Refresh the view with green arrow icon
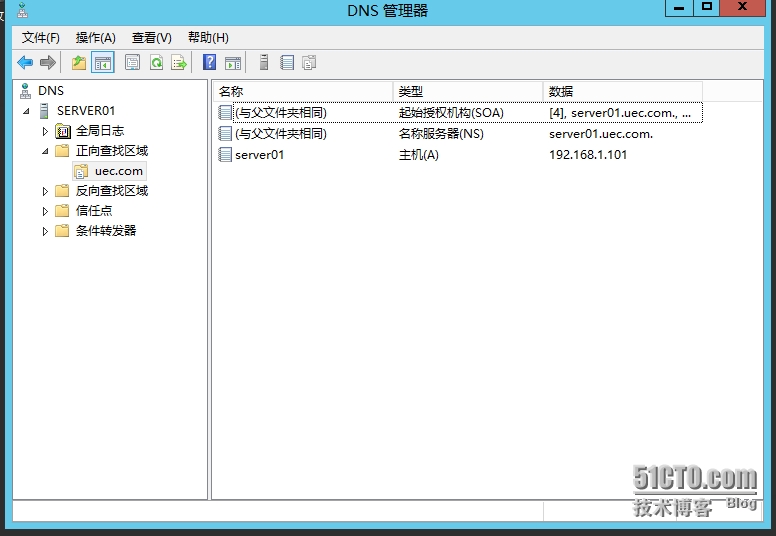 156,63
